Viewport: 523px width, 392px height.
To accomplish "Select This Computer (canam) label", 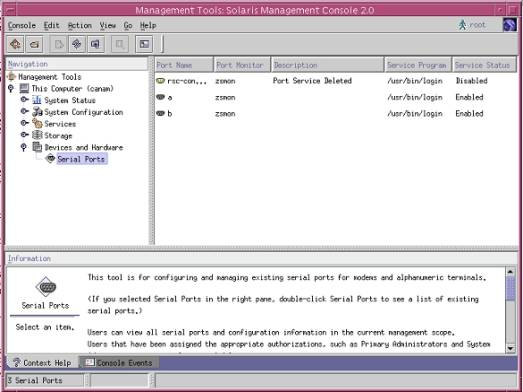I will point(72,88).
